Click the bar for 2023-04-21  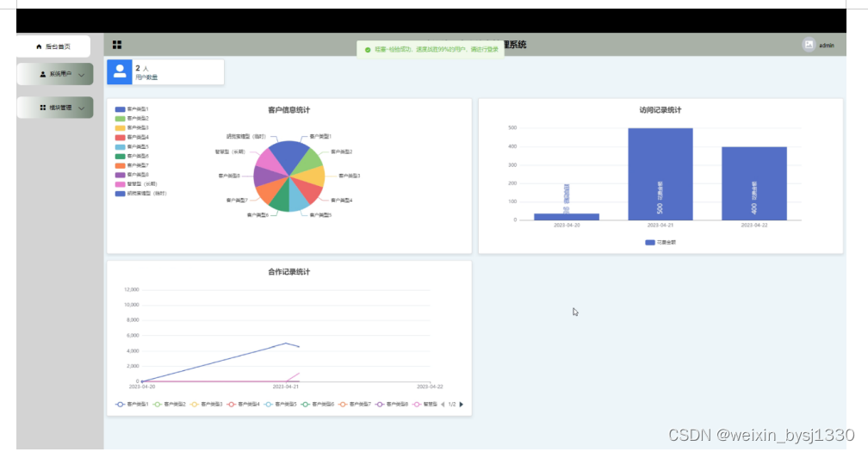[660, 174]
